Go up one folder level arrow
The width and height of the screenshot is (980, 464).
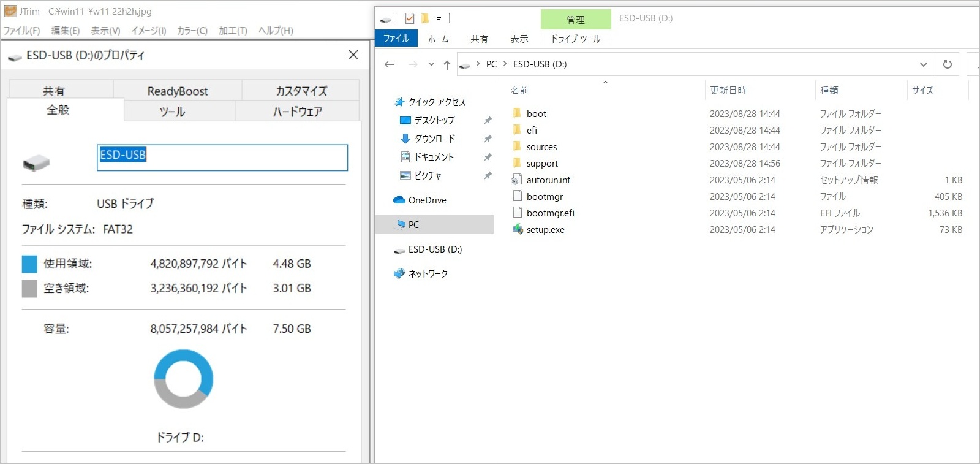tap(447, 64)
